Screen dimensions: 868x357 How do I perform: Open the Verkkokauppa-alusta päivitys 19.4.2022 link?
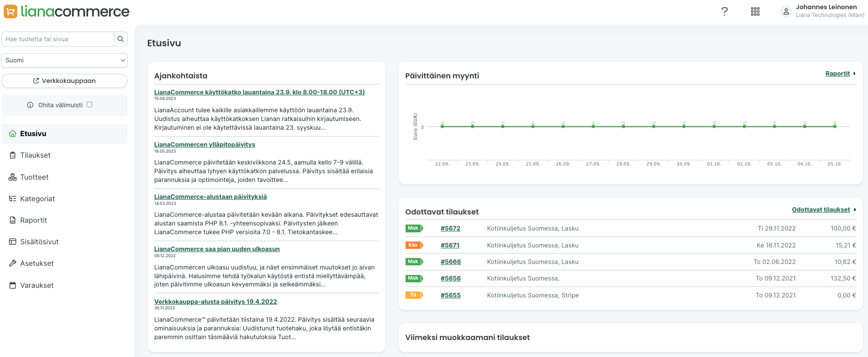[216, 302]
